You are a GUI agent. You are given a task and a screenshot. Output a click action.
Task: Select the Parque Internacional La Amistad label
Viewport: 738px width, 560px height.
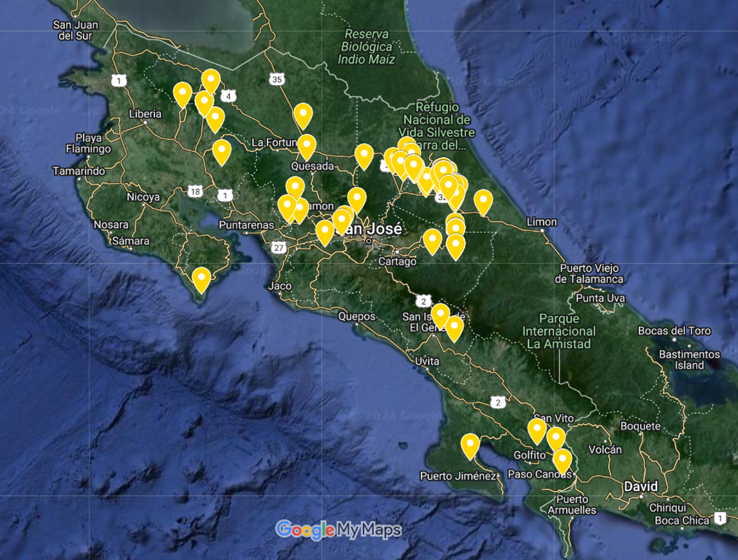[x=558, y=331]
